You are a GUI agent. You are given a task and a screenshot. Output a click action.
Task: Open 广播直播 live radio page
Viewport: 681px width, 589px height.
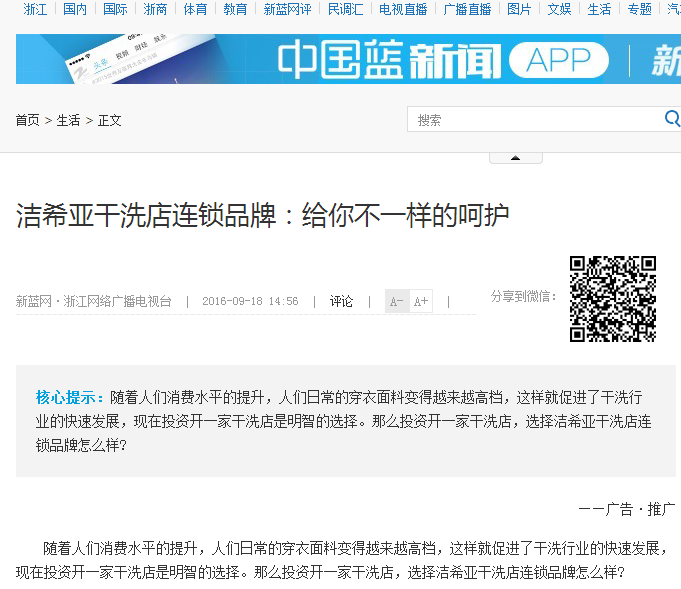point(467,9)
